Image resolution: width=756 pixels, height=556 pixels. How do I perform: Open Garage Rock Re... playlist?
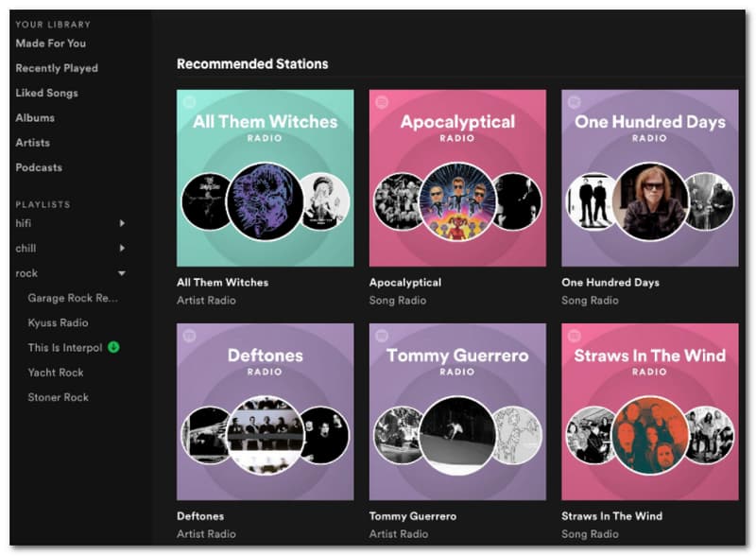point(73,298)
